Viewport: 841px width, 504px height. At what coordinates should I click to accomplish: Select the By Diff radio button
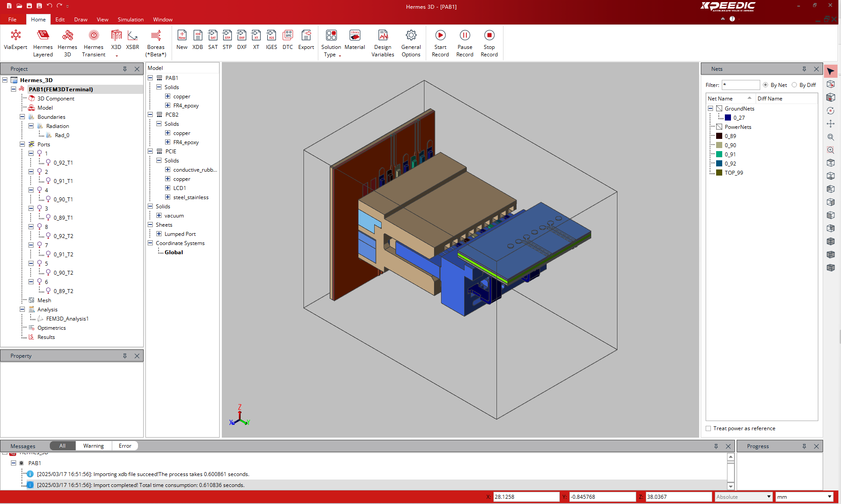794,85
